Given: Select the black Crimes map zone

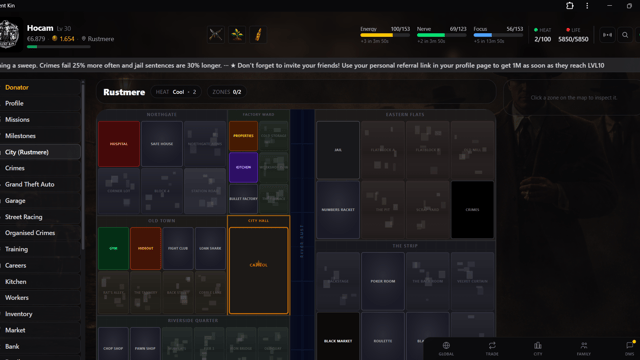Looking at the screenshot, I should point(472,210).
